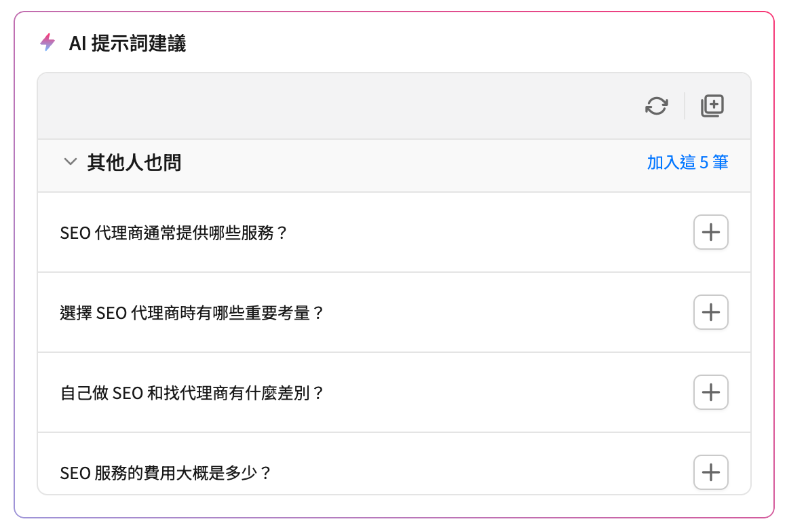
Task: Select the row text '自己做 SEO 和找代理商有什麼差別？'
Action: 192,393
